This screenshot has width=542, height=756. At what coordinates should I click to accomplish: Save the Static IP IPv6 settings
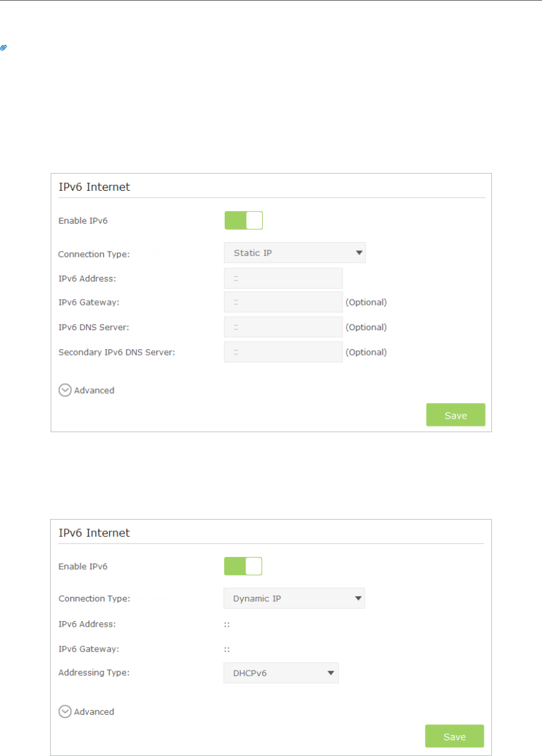coord(456,414)
